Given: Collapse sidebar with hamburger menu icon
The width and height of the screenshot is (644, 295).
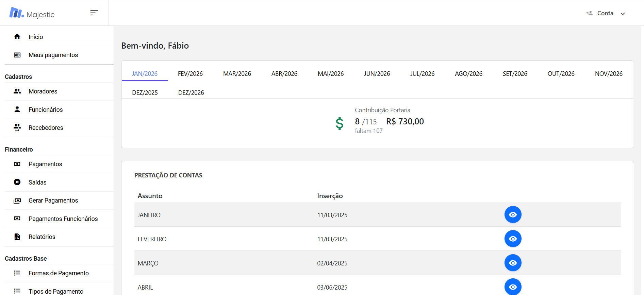Looking at the screenshot, I should 94,13.
